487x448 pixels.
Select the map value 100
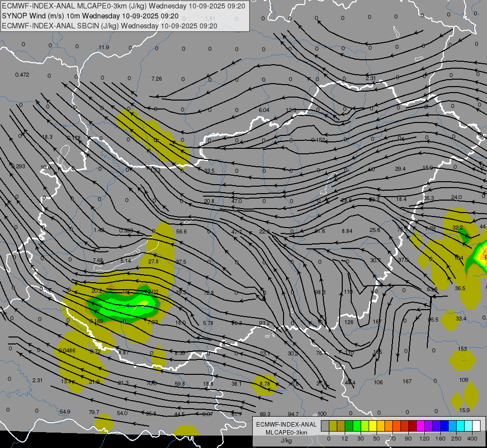click(x=322, y=414)
